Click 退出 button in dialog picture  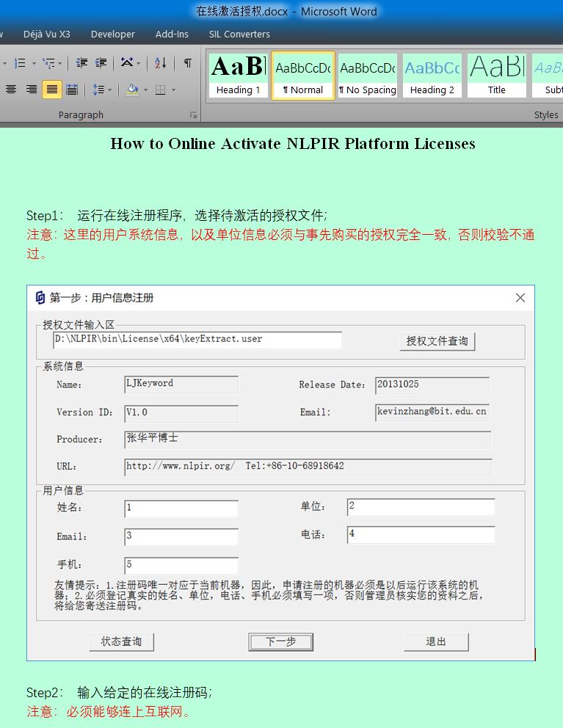pyautogui.click(x=436, y=641)
